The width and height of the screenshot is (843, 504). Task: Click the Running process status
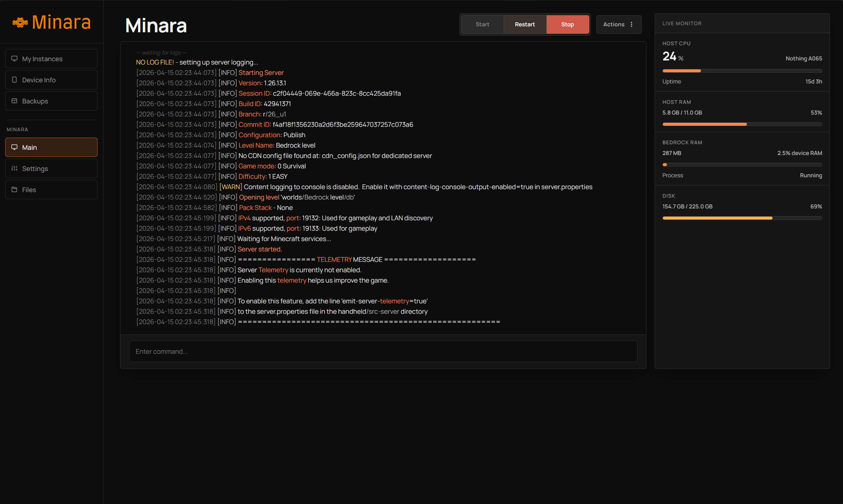click(x=811, y=175)
